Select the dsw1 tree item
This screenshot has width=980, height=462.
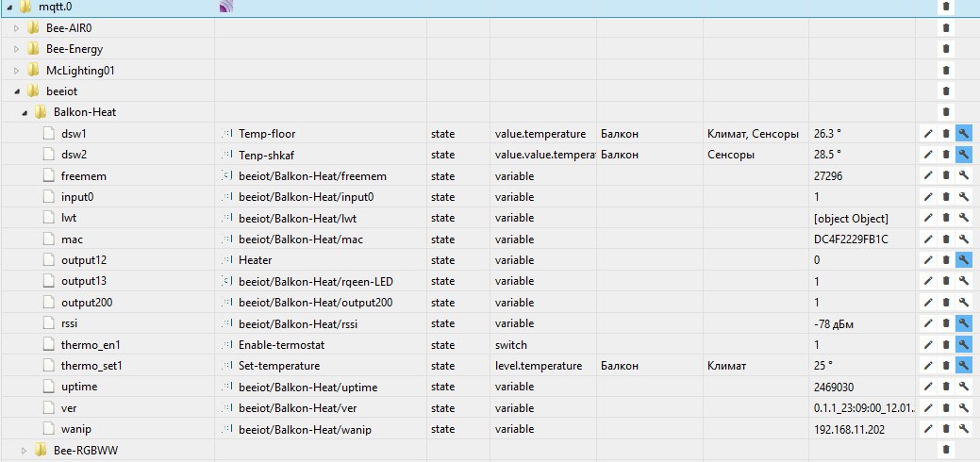72,133
